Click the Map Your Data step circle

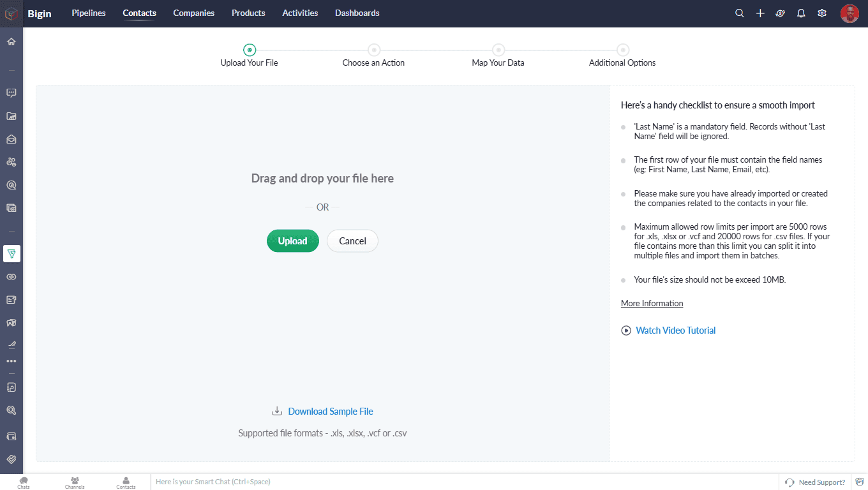pyautogui.click(x=498, y=50)
